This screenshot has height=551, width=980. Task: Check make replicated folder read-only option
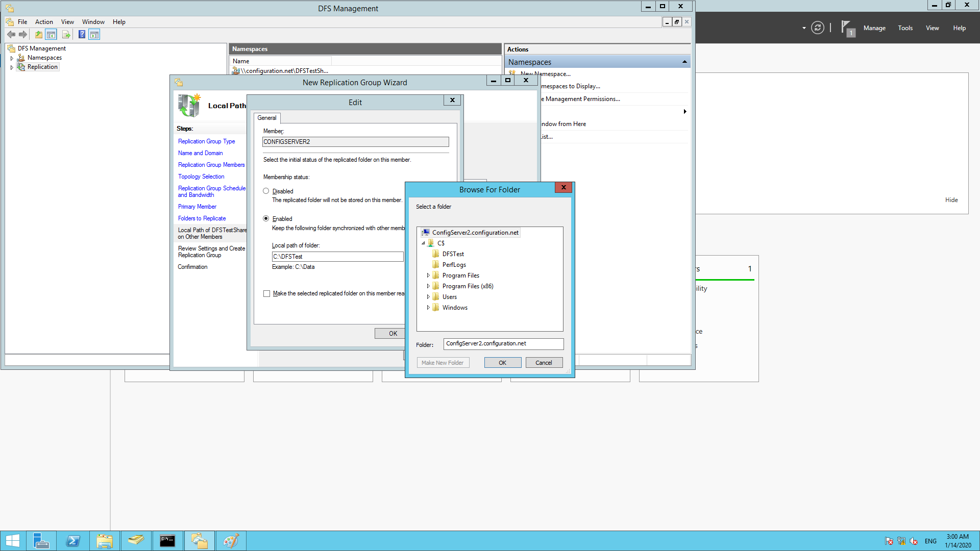coord(266,293)
